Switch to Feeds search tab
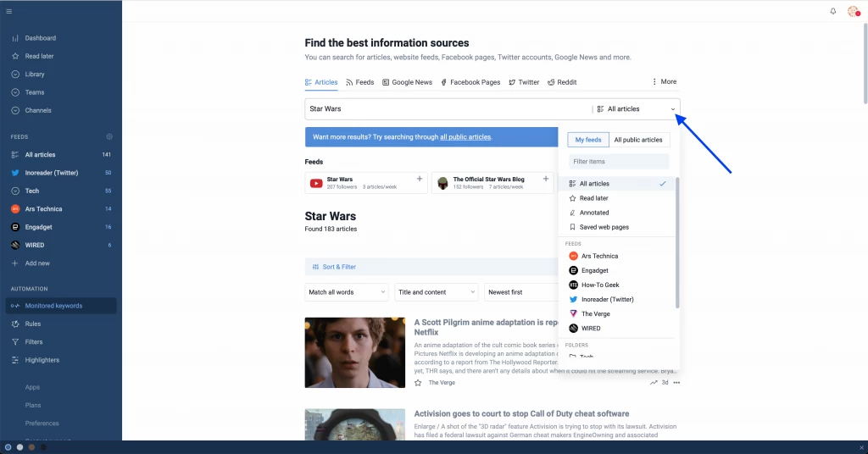868x454 pixels. (359, 82)
